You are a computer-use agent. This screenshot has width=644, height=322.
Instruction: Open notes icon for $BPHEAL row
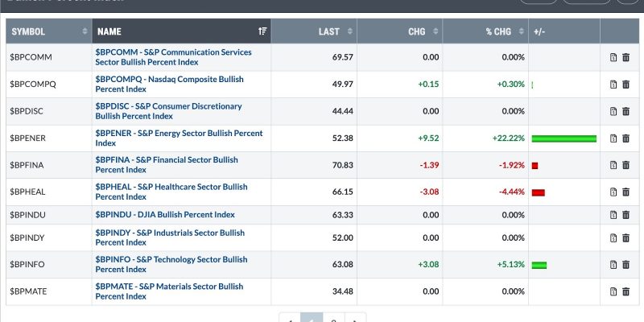click(x=613, y=192)
